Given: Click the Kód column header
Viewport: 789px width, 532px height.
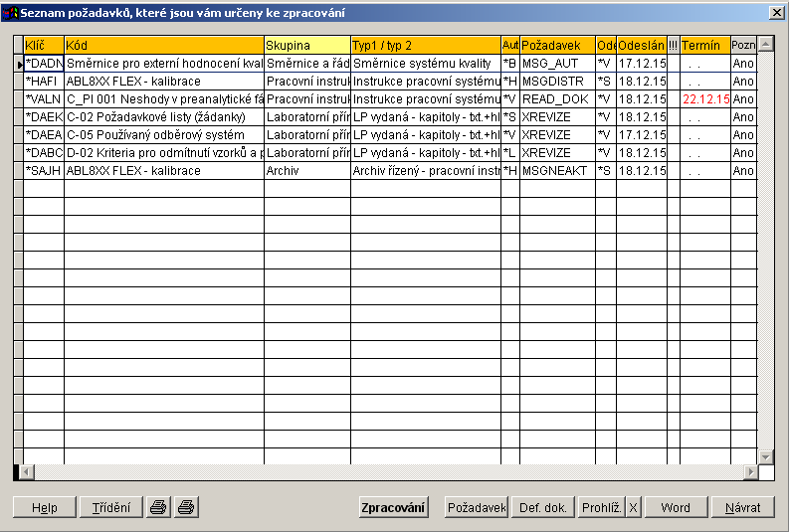Looking at the screenshot, I should click(x=164, y=46).
